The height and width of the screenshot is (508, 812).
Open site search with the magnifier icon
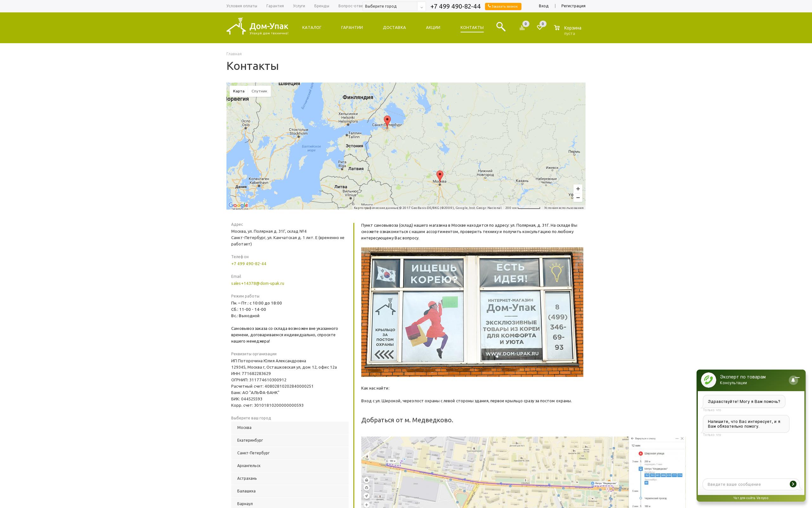(x=501, y=27)
